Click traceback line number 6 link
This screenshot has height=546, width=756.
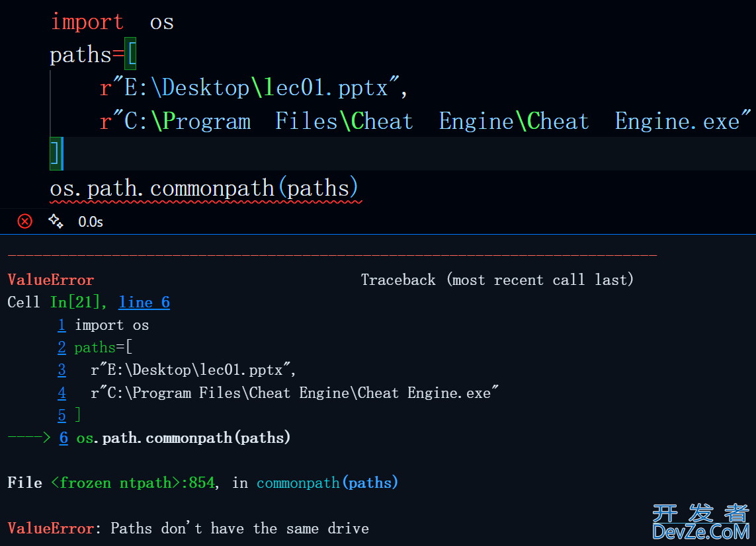[63, 438]
